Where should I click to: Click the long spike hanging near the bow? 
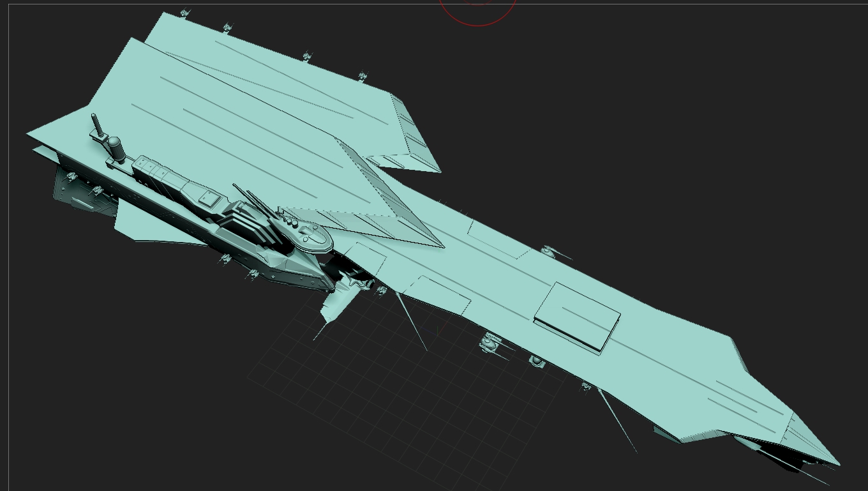point(618,421)
